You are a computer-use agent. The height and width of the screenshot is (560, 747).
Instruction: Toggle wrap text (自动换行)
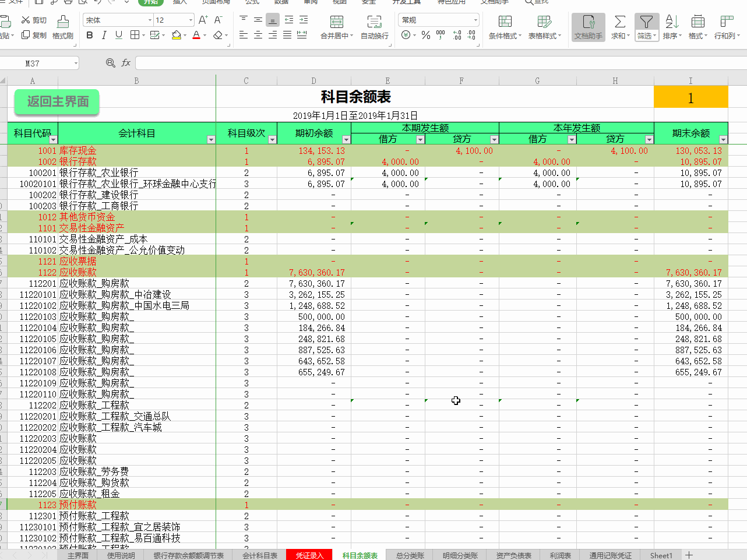376,27
